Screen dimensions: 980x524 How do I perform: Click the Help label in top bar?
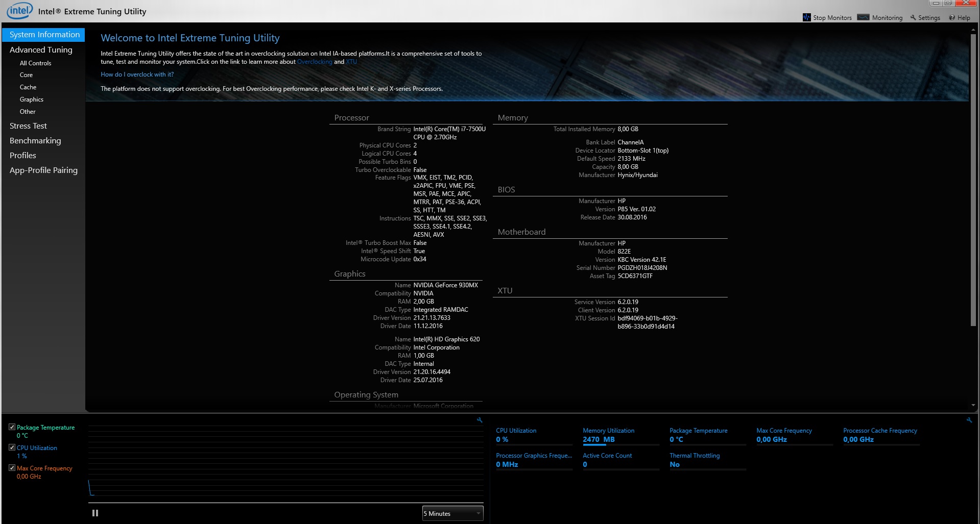pyautogui.click(x=964, y=18)
